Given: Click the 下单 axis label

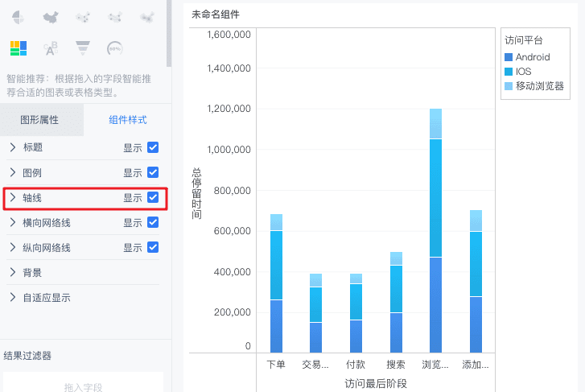Looking at the screenshot, I should [x=276, y=365].
